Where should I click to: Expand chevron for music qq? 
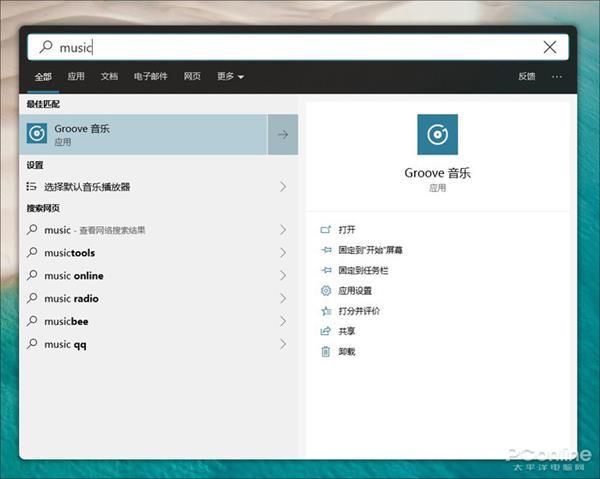click(x=283, y=344)
